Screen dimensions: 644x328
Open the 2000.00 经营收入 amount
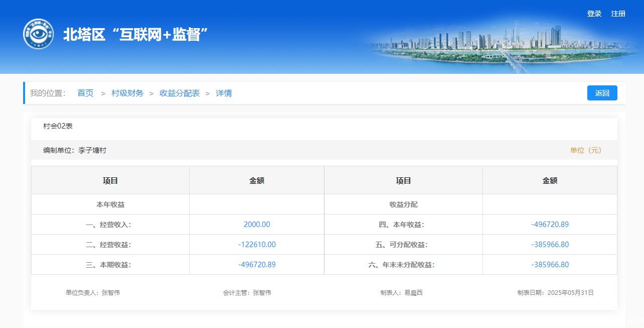tap(256, 225)
